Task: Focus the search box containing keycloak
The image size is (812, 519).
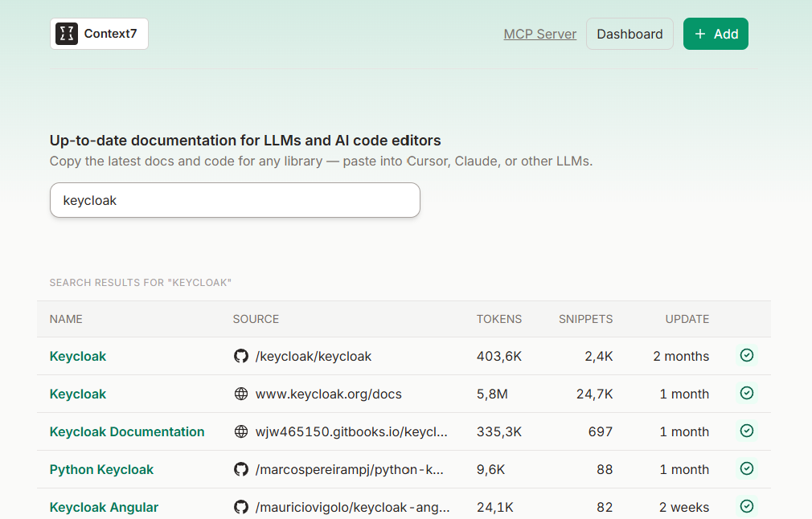Action: tap(235, 200)
